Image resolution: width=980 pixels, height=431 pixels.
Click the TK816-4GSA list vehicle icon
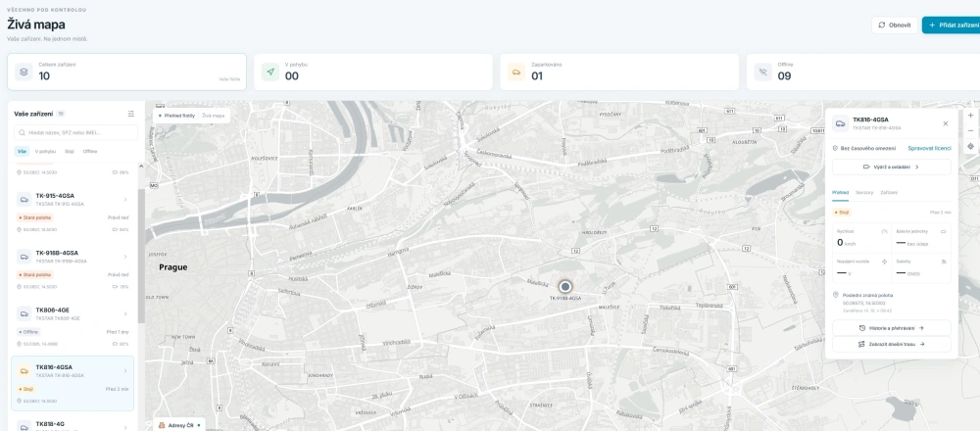point(24,371)
